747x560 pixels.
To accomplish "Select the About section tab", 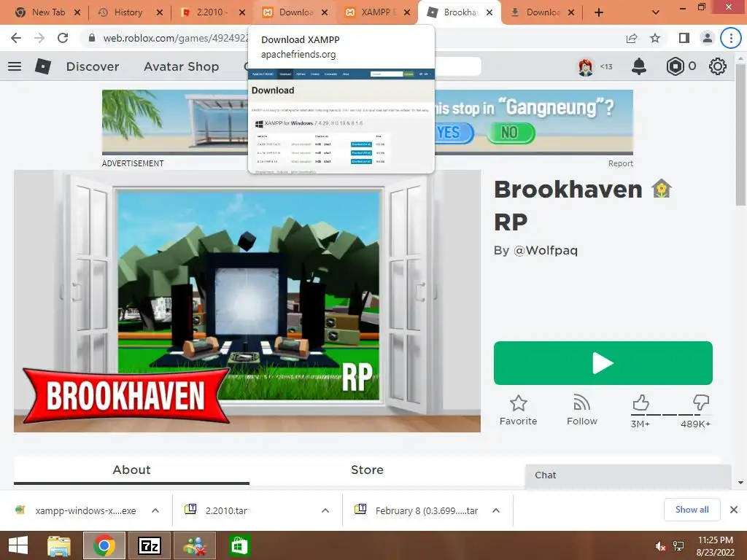I will [131, 470].
